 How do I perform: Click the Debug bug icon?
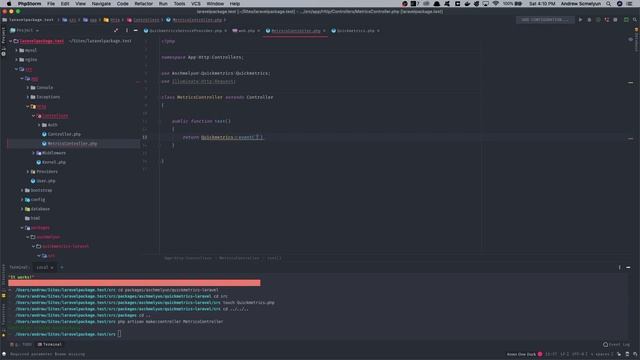(x=589, y=20)
